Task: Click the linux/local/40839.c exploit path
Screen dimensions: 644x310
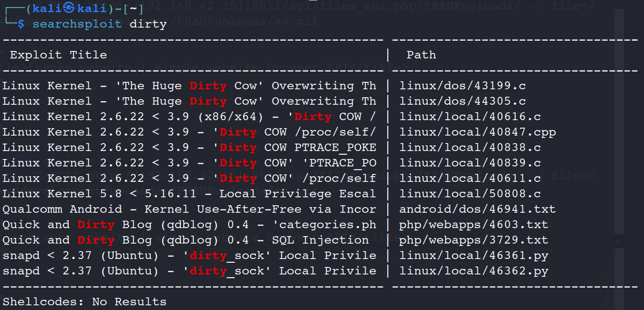Action: [x=470, y=163]
